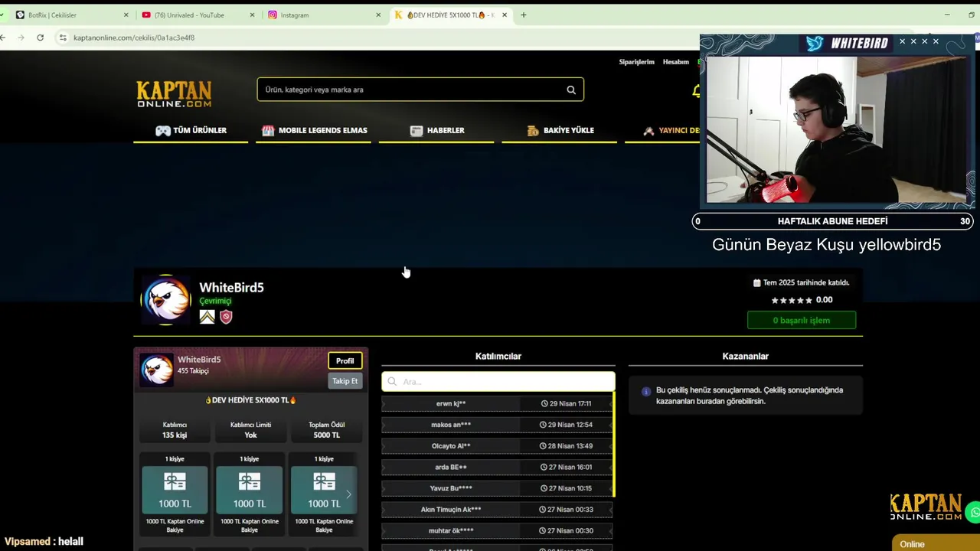Select participant row 'arda BE**'
The height and width of the screenshot is (551, 980).
(497, 467)
